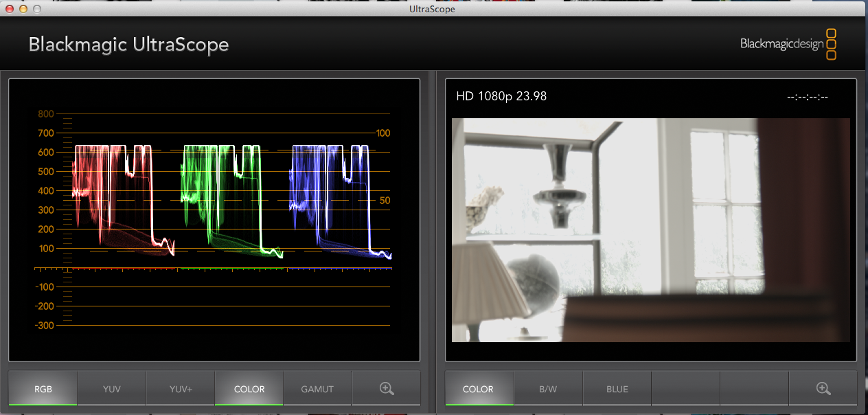The width and height of the screenshot is (868, 415).
Task: Click the "Blackmagic UltraScope" header title
Action: (x=128, y=45)
